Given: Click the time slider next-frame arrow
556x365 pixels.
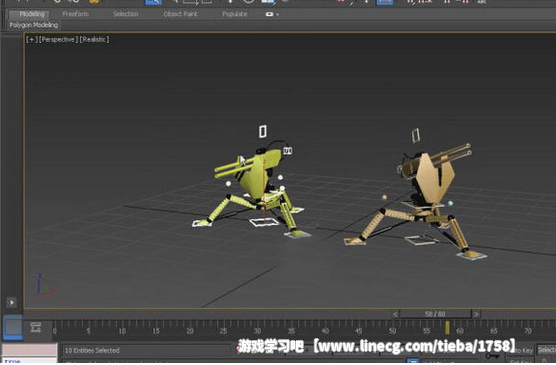Looking at the screenshot, I should click(476, 314).
